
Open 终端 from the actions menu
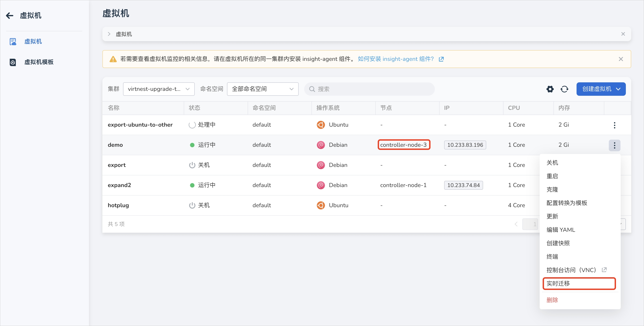click(x=580, y=257)
